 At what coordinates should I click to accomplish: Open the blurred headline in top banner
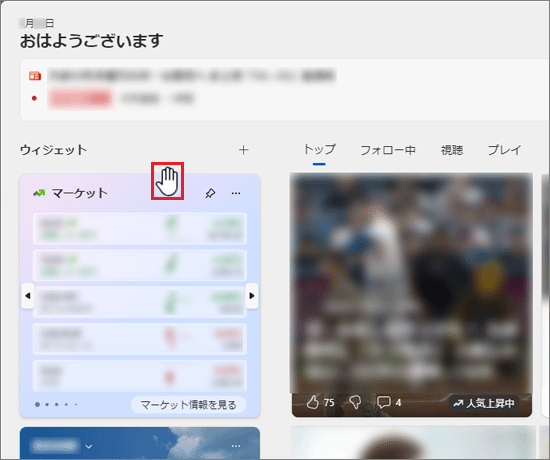[192, 76]
